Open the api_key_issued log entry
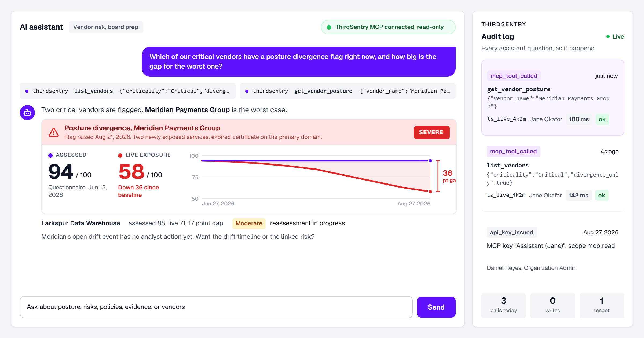This screenshot has height=338, width=644. 553,250
